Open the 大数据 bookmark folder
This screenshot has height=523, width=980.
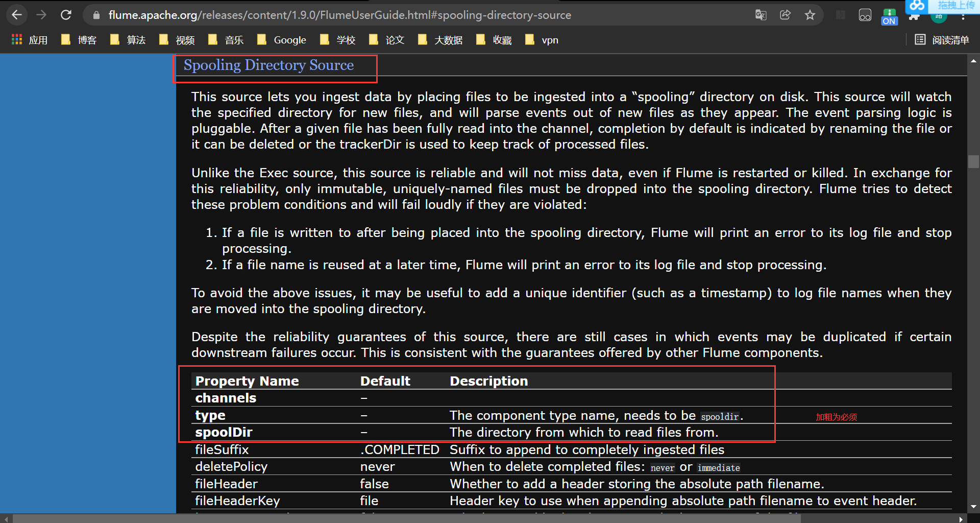(440, 40)
